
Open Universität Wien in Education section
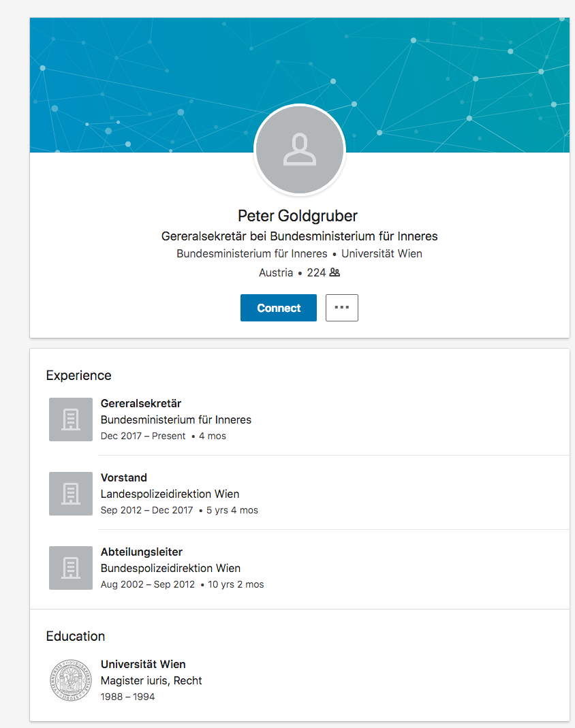point(143,665)
